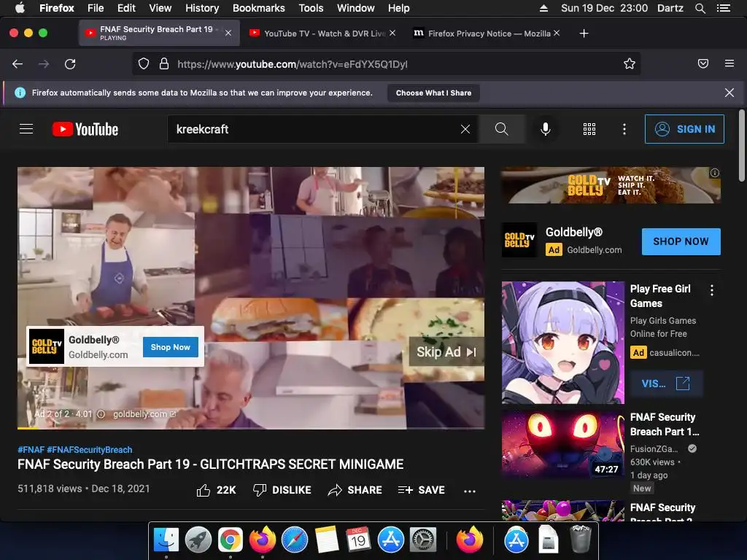Open YouTube settings three-dot menu
This screenshot has width=747, height=560.
624,129
